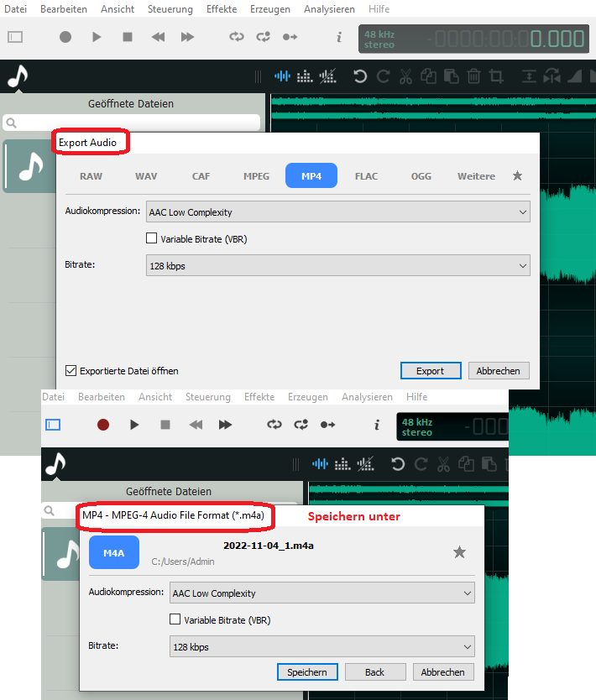Screen dimensions: 596x700
Task: Click the stop button in the upper toolbar
Action: [x=128, y=37]
